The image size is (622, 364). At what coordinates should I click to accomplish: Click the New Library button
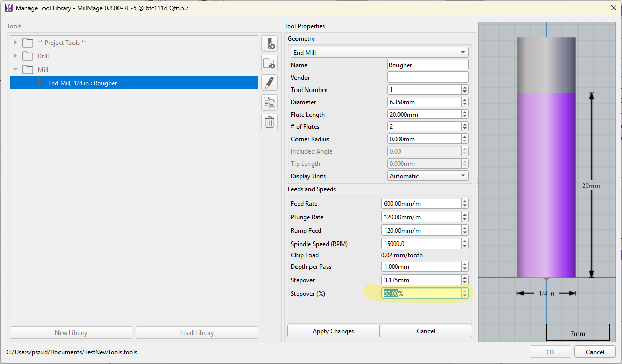pos(71,333)
